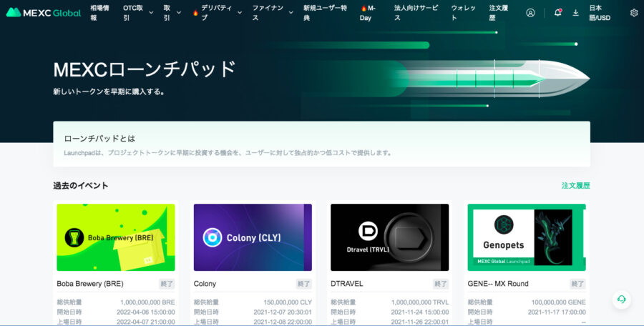
Task: Open the Dtravel (TRVL) black banner thumbnail
Action: [x=389, y=237]
